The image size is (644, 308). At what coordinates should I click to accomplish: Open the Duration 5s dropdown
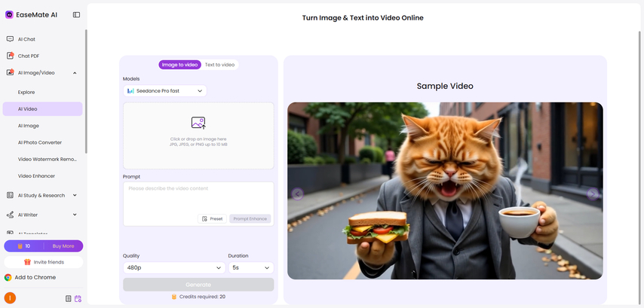coord(251,268)
